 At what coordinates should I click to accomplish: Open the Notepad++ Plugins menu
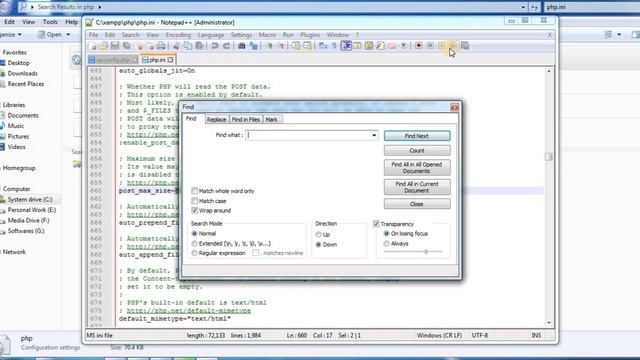pos(310,35)
